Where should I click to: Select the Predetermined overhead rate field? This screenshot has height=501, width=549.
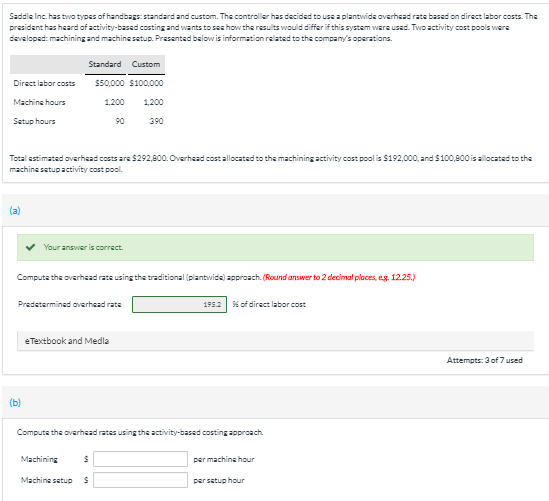pos(179,304)
